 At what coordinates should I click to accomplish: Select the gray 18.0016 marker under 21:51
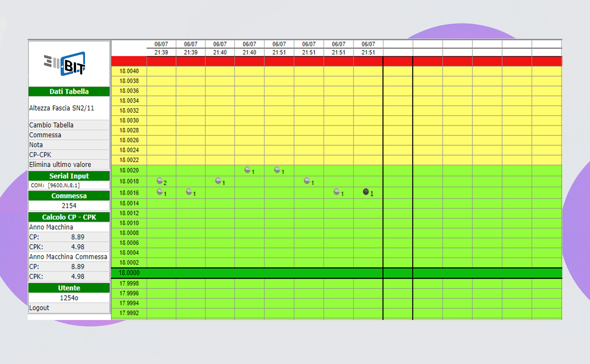[337, 192]
